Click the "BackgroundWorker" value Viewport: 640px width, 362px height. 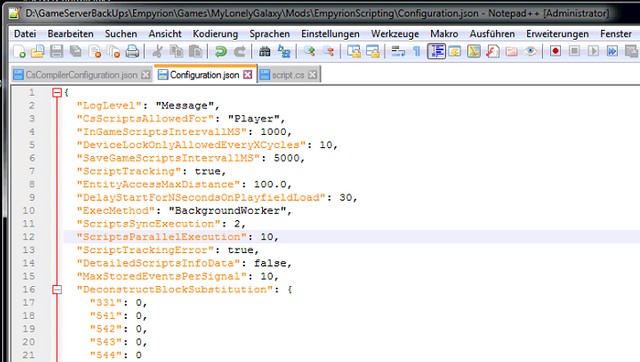coord(227,211)
